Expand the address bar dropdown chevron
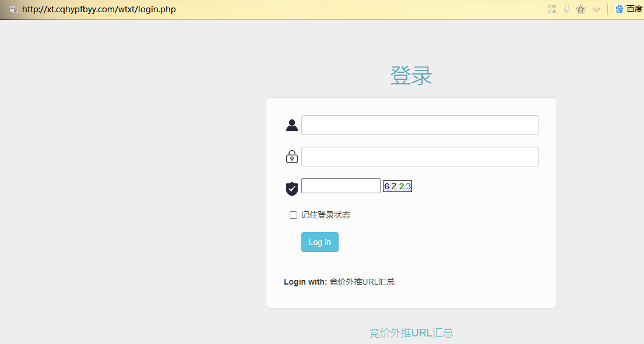This screenshot has width=644, height=344. click(x=596, y=9)
